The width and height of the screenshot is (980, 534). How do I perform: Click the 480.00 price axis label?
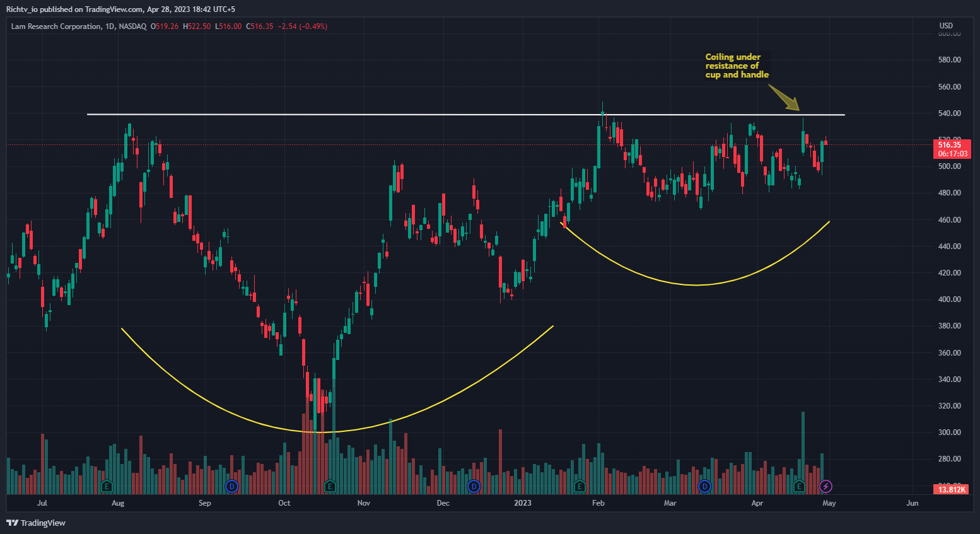[x=949, y=193]
